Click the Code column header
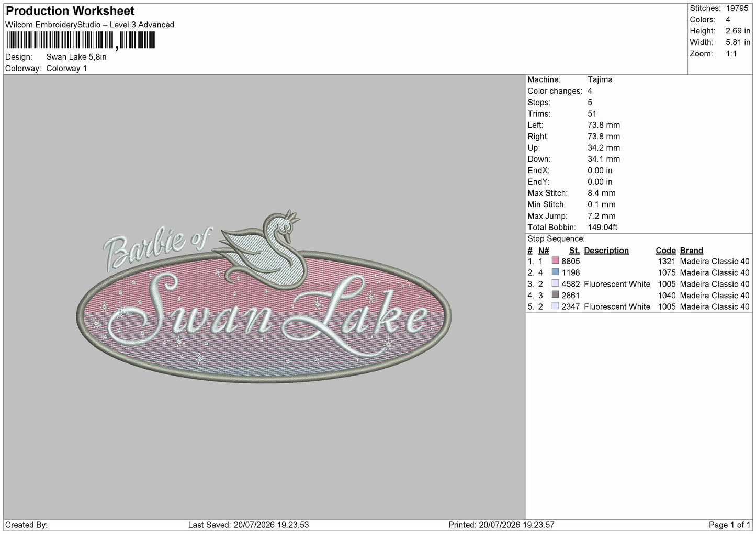The width and height of the screenshot is (756, 534). (665, 251)
